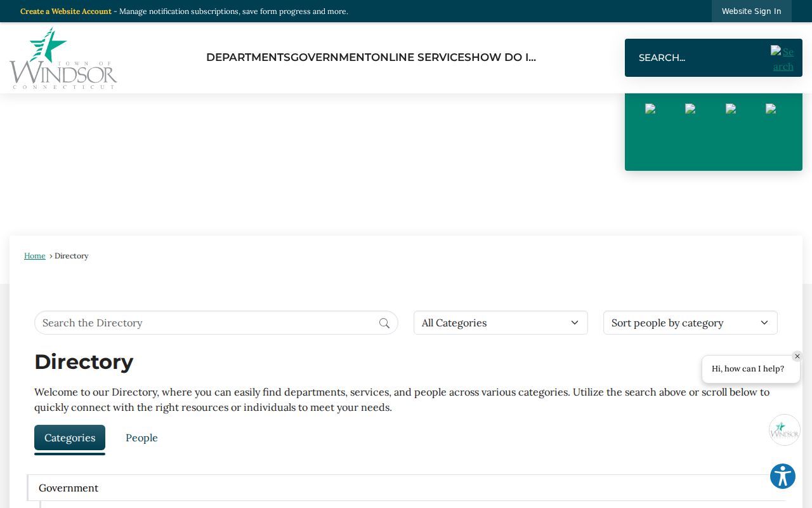This screenshot has height=508, width=812.
Task: Open the Departments menu
Action: click(248, 57)
